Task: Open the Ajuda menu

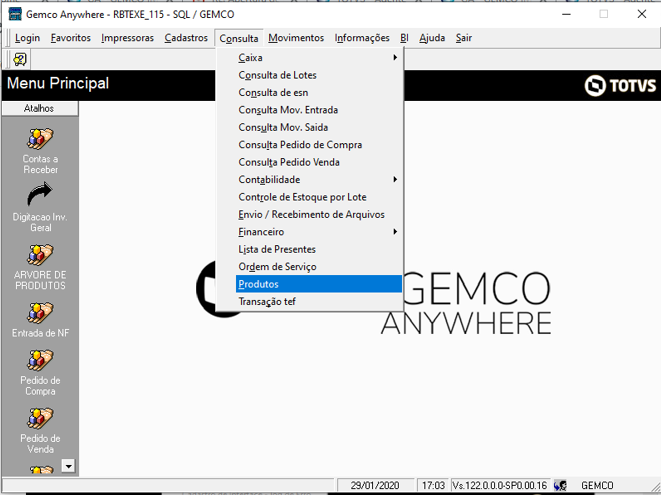Action: tap(432, 38)
